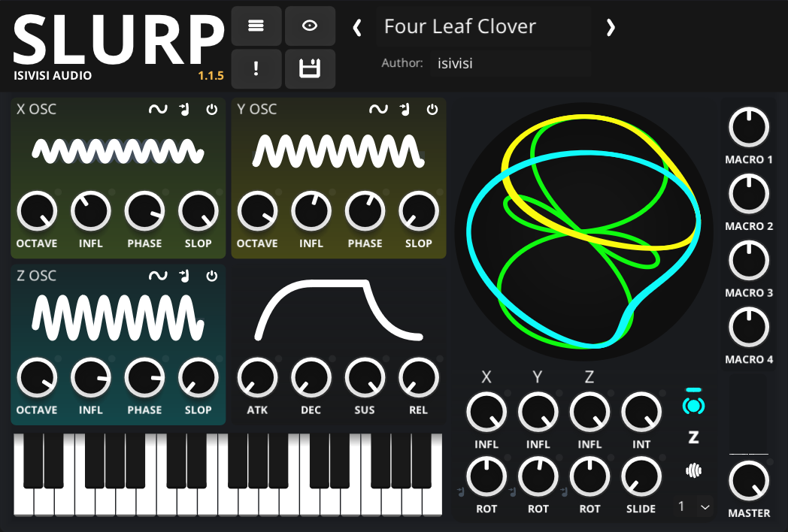The width and height of the screenshot is (788, 532).
Task: Click MACRO 2 knob
Action: 749,194
